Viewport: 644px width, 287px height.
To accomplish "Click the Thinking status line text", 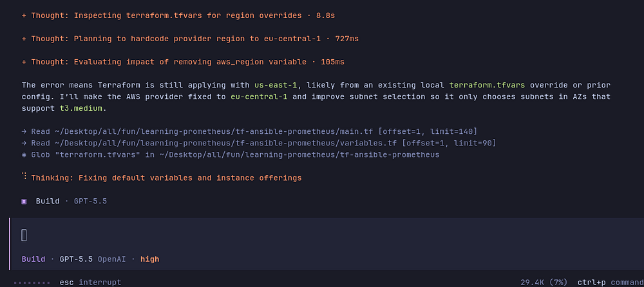I will tap(166, 178).
